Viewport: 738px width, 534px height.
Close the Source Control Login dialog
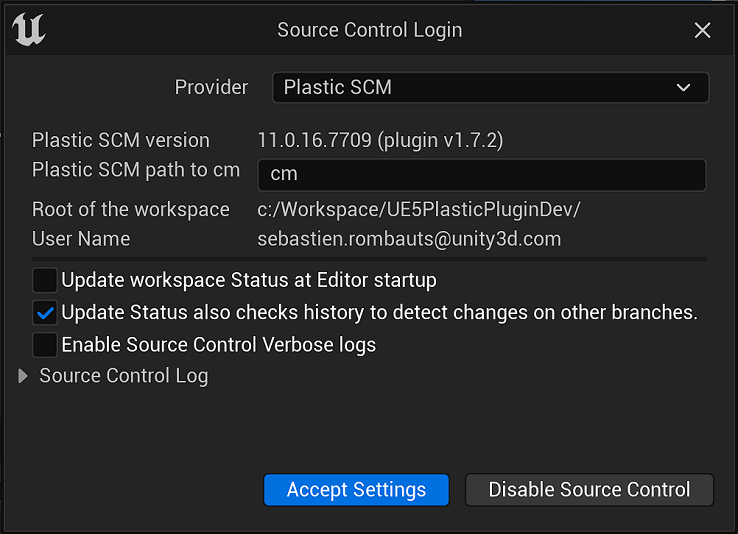[x=702, y=31]
